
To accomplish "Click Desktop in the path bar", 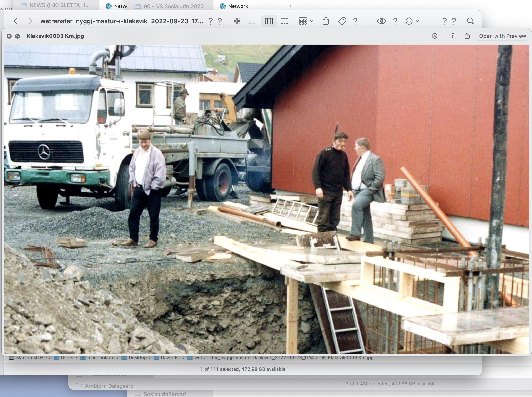I will (x=134, y=357).
